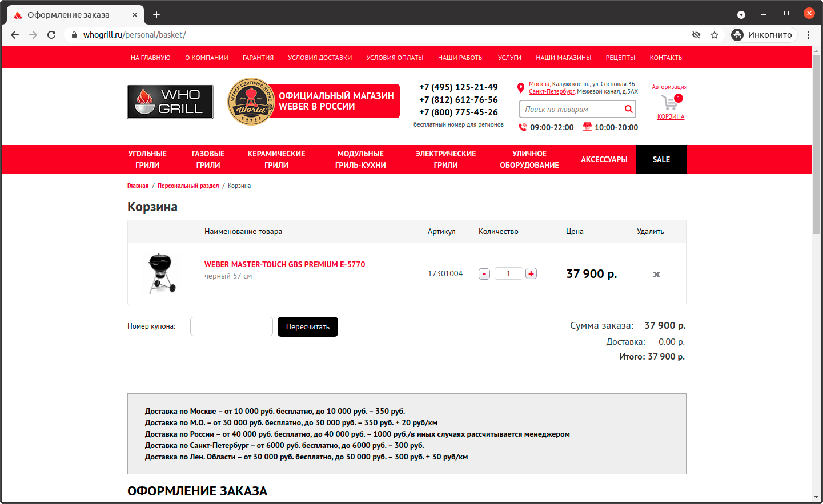The image size is (823, 504).
Task: Open ГАЗОВЫЕ ГРИЛИ category
Action: 208,159
